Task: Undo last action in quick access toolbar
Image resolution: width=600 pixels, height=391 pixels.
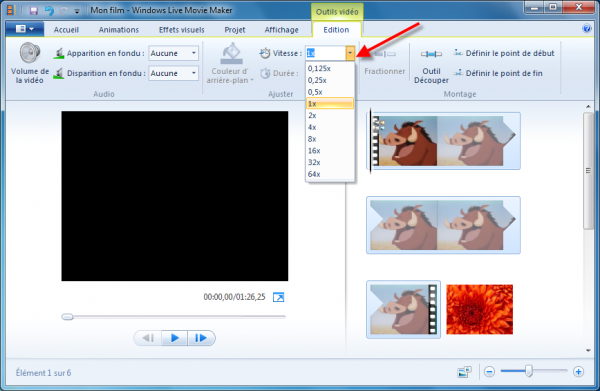Action: (49, 11)
